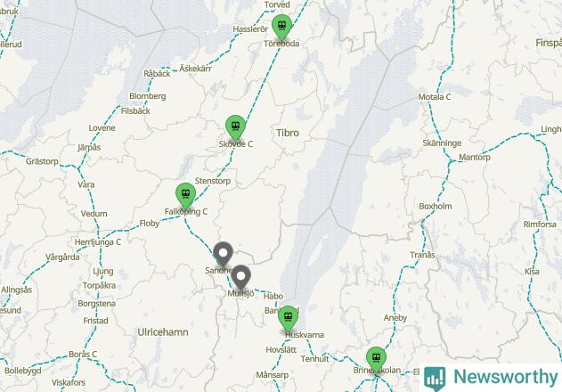
Task: Open the Brinellskolan train station pin
Action: [x=377, y=359]
